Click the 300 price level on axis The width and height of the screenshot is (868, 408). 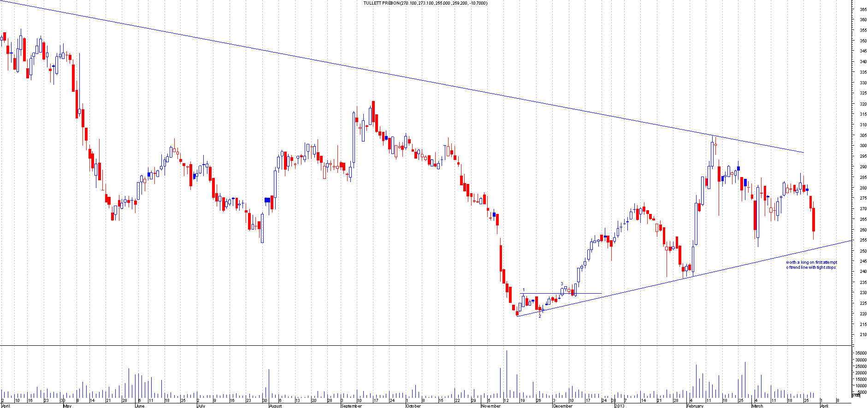pos(862,146)
